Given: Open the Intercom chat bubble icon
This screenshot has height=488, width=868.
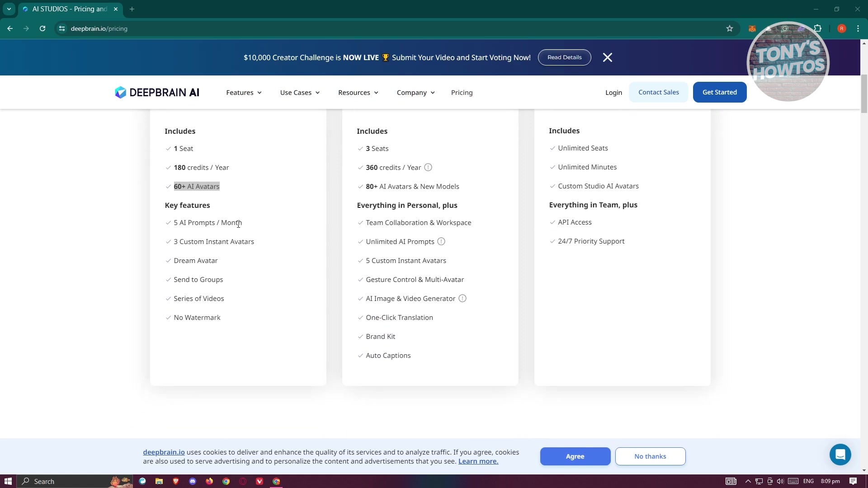Looking at the screenshot, I should pos(840,455).
